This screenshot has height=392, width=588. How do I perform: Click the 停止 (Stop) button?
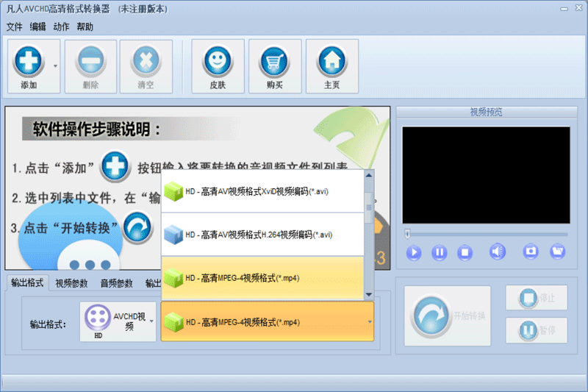[537, 298]
